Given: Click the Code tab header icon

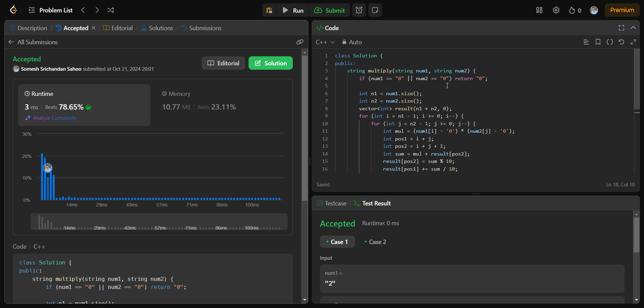Looking at the screenshot, I should 320,28.
